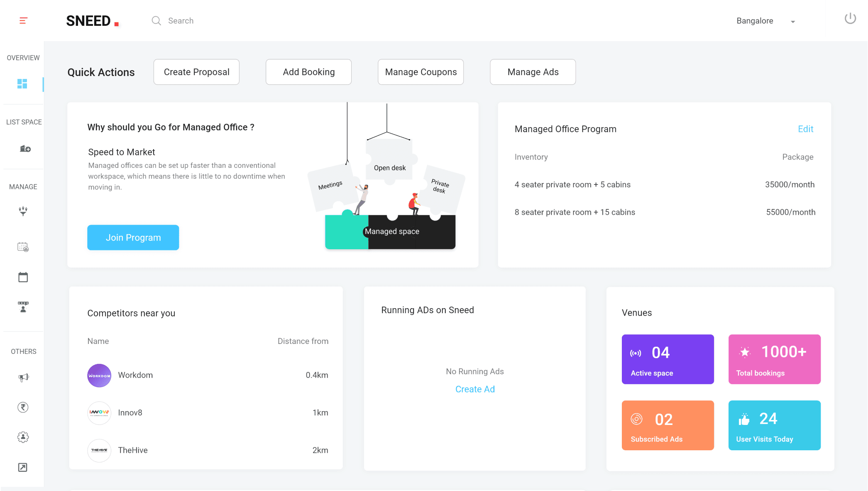The width and height of the screenshot is (868, 491).
Task: Click the megaphone announcements icon under Others
Action: pos(24,377)
